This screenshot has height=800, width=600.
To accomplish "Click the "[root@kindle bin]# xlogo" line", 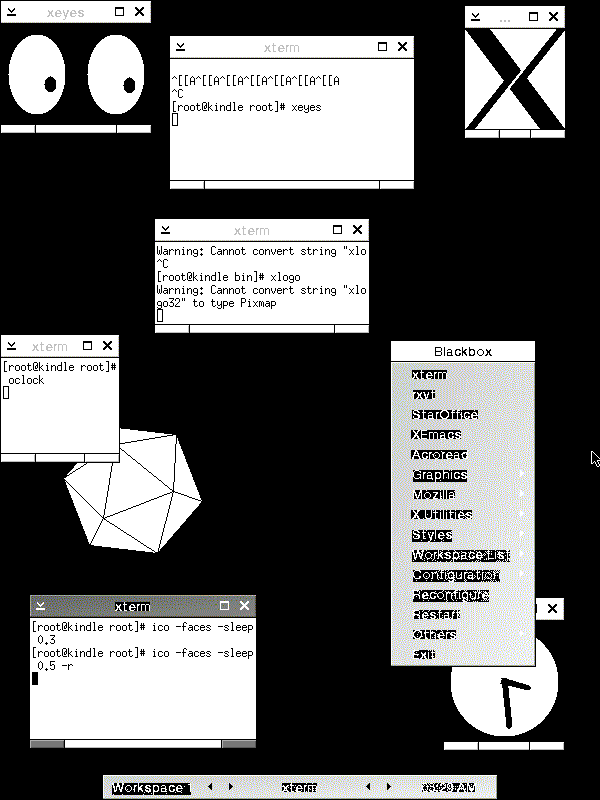I will (229, 277).
